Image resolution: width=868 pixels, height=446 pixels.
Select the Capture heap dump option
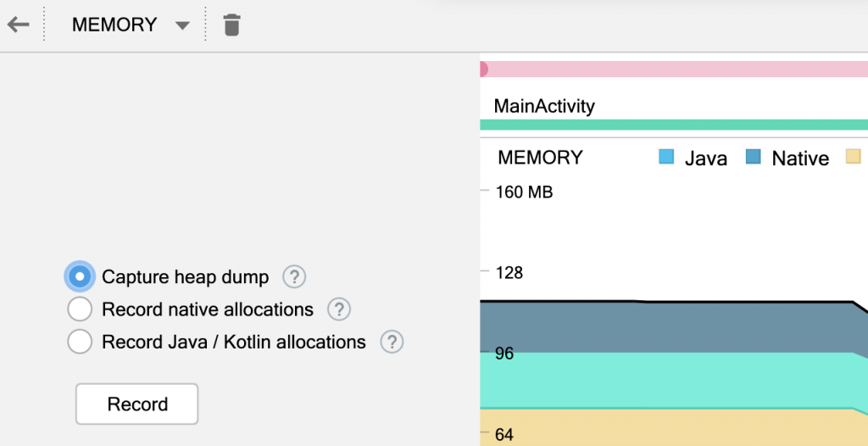[x=80, y=276]
